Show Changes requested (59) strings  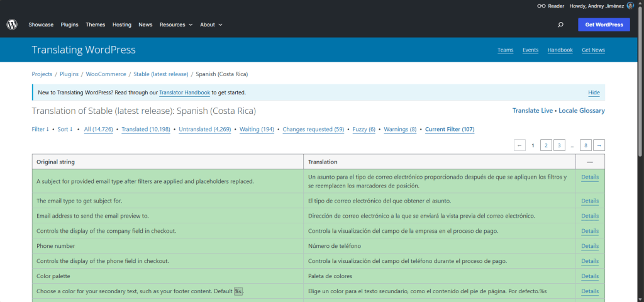pos(313,130)
